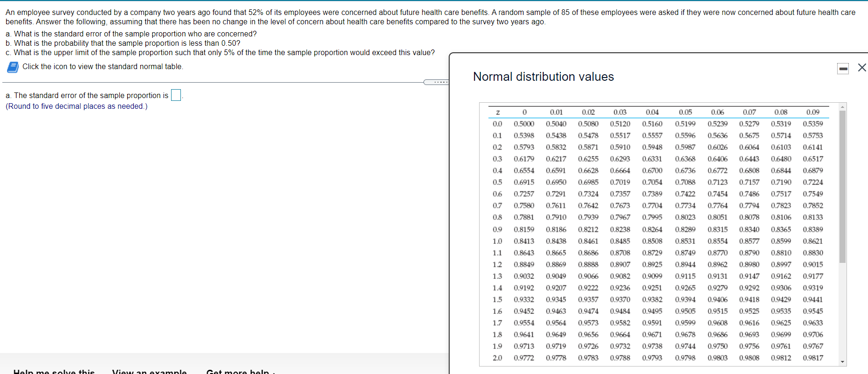868x374 pixels.
Task: Click the '1.0' row label in z column
Action: [x=497, y=241]
